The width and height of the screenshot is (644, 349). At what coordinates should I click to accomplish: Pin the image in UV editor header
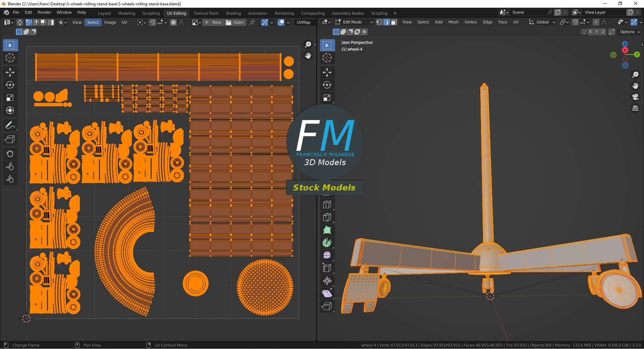pos(252,22)
